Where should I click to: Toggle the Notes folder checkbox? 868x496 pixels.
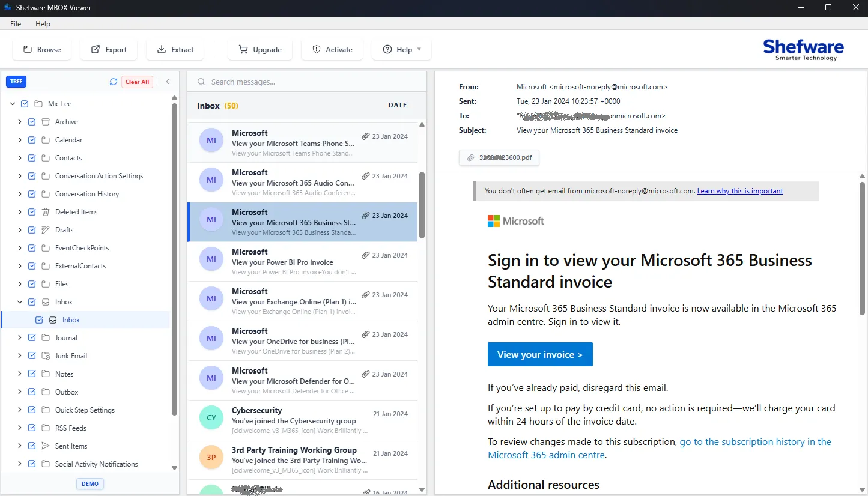point(32,374)
